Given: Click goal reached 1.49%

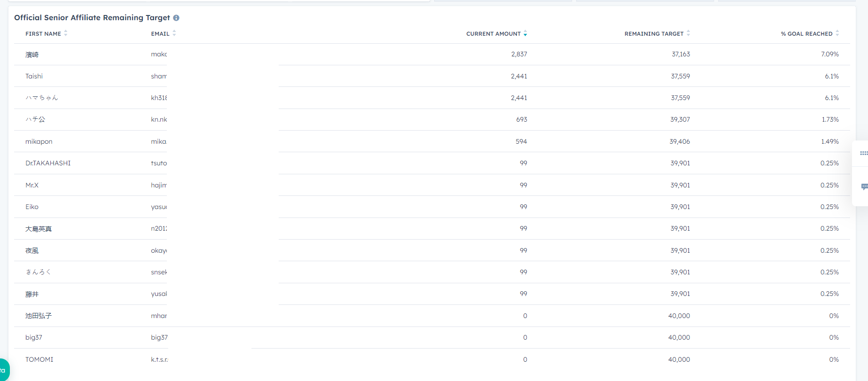Looking at the screenshot, I should point(830,141).
